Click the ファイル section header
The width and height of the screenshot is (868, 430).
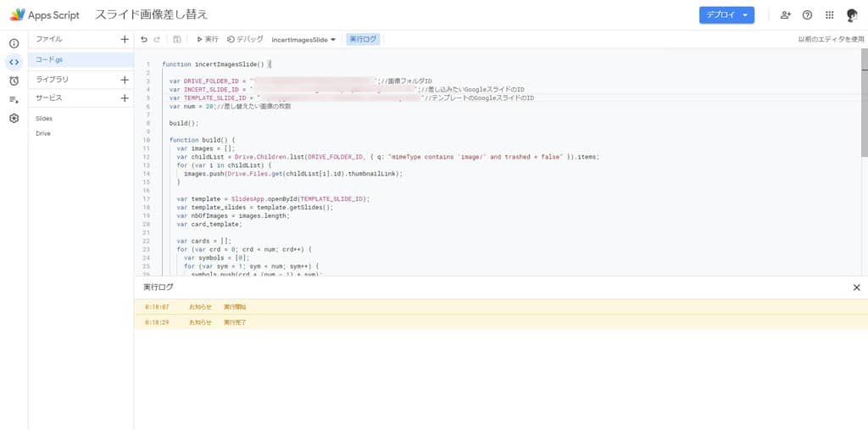pyautogui.click(x=48, y=39)
